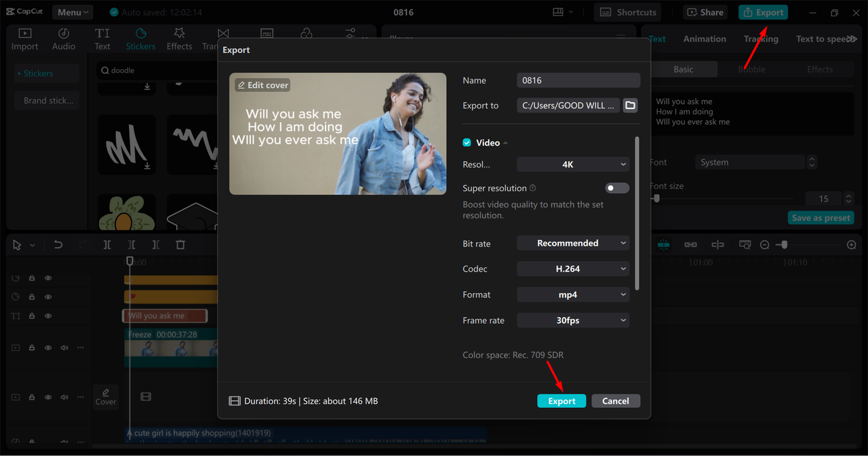Click the timeline playhead marker

(x=130, y=261)
